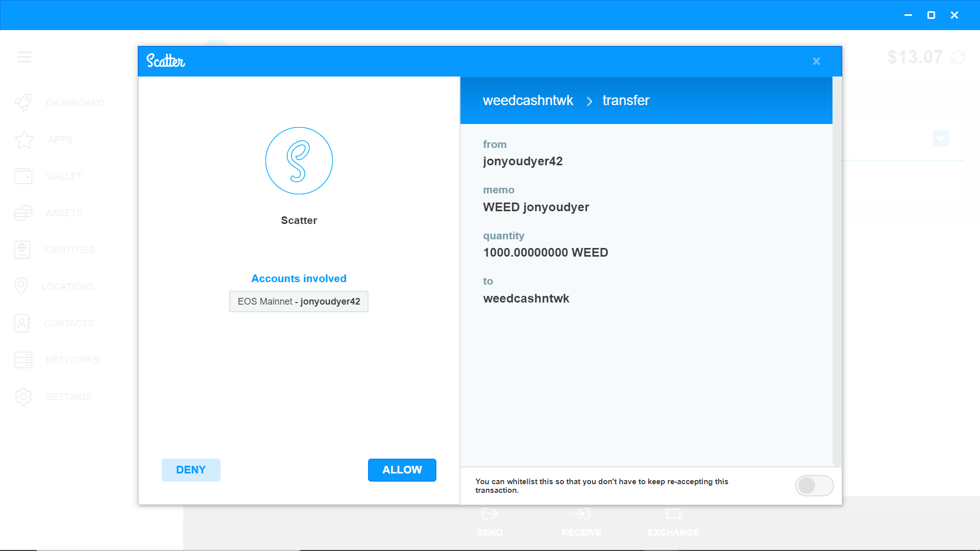Click the Exchange label button
Screen dimensions: 980x551
click(674, 532)
